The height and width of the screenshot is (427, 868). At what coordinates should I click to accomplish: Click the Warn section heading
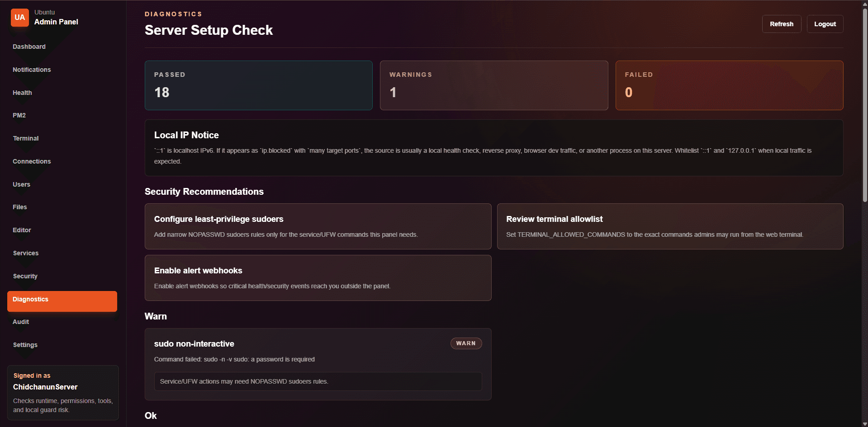(x=156, y=316)
